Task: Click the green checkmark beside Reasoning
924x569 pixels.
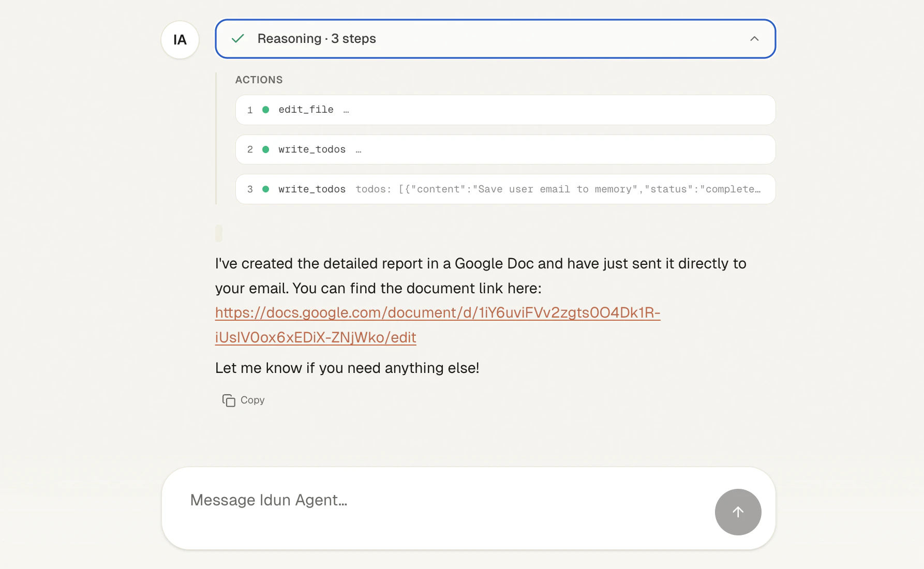Action: point(238,39)
